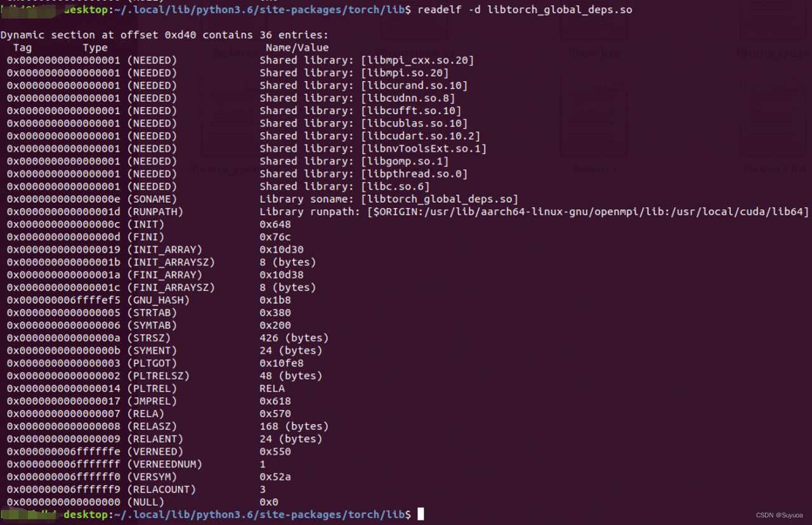Click the Name/Value column header
This screenshot has width=812, height=525.
[297, 48]
